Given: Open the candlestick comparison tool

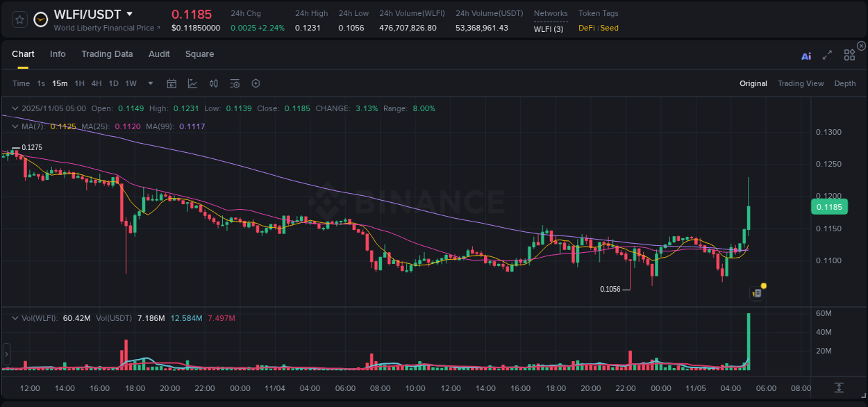Looking at the screenshot, I should click(213, 83).
